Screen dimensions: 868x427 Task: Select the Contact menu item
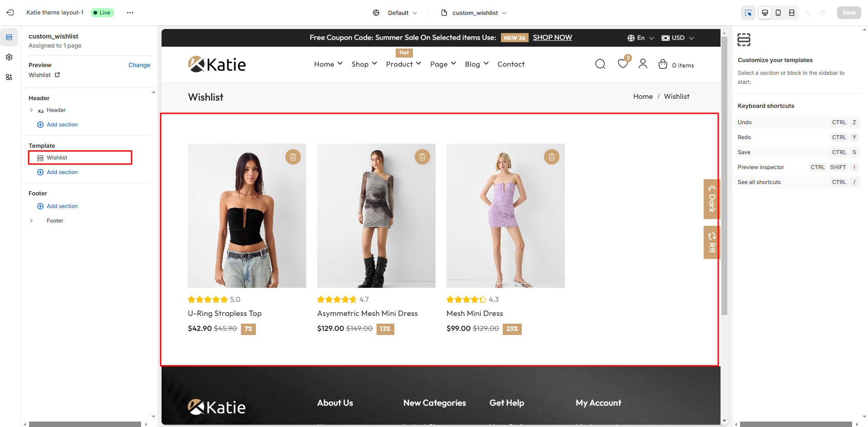(511, 64)
